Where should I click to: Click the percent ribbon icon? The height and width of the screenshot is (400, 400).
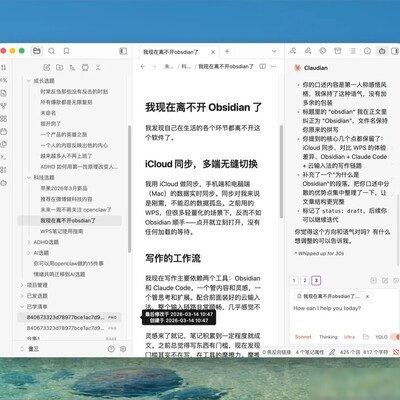pyautogui.click(x=3, y=80)
